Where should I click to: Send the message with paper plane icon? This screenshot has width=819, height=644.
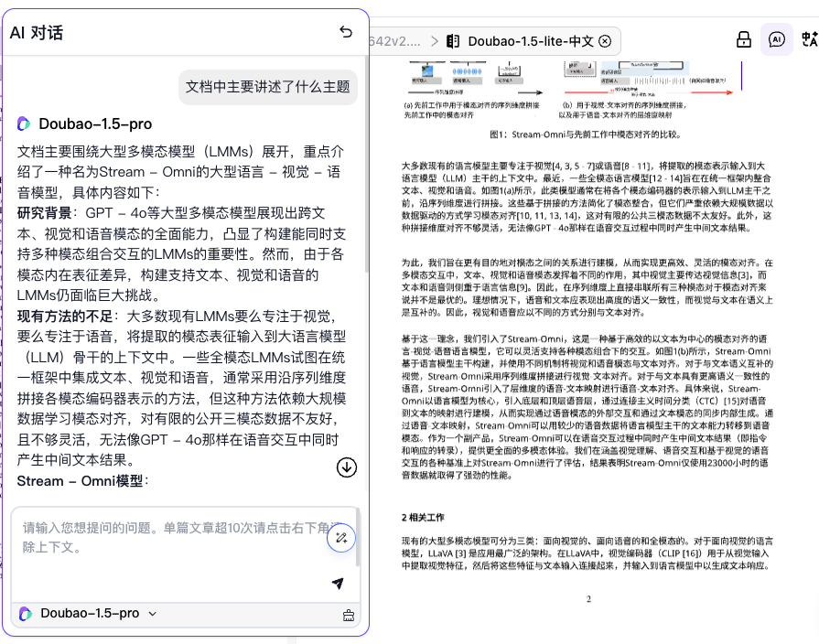pos(338,584)
